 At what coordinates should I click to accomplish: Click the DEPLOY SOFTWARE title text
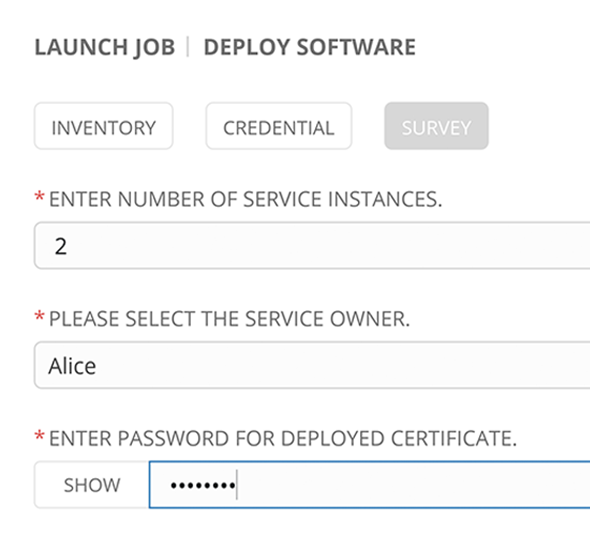pyautogui.click(x=309, y=47)
